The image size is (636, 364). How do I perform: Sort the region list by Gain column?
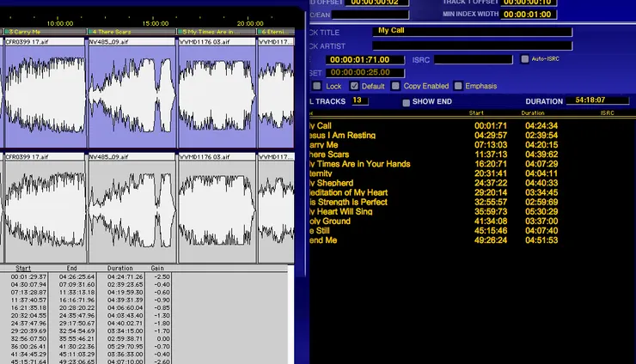click(x=156, y=268)
